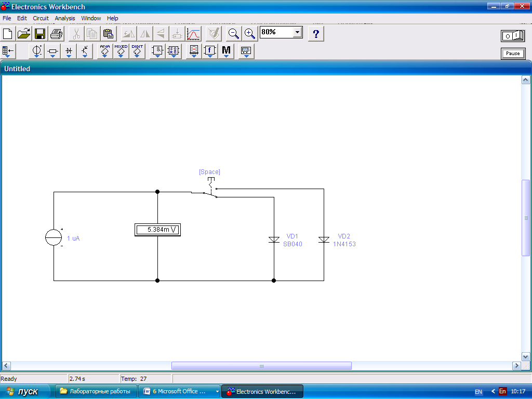Click the En language indicator in tray
Image resolution: width=532 pixels, height=399 pixels.
coord(502,391)
